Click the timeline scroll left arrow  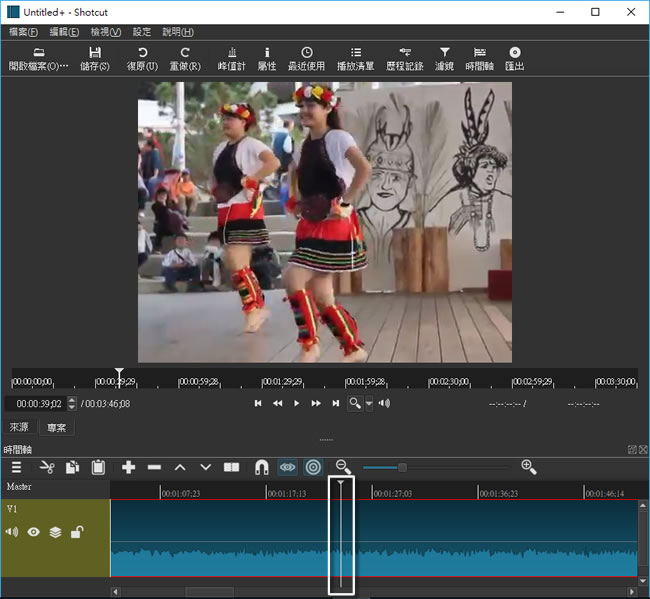click(x=116, y=592)
